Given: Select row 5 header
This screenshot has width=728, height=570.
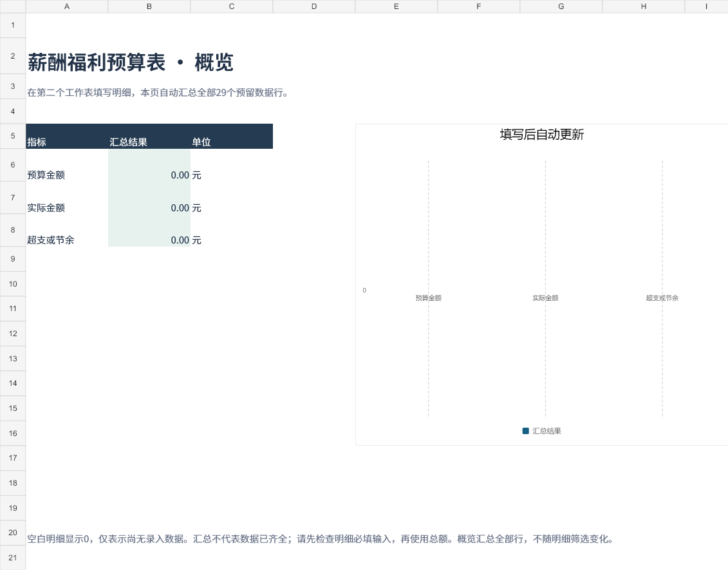Looking at the screenshot, I should [x=13, y=136].
